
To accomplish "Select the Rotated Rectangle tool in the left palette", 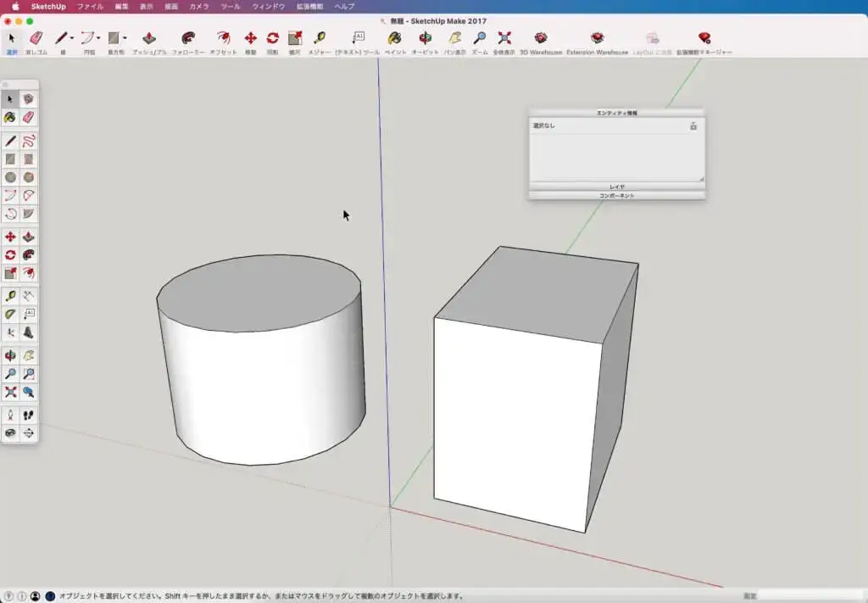I will tap(28, 159).
